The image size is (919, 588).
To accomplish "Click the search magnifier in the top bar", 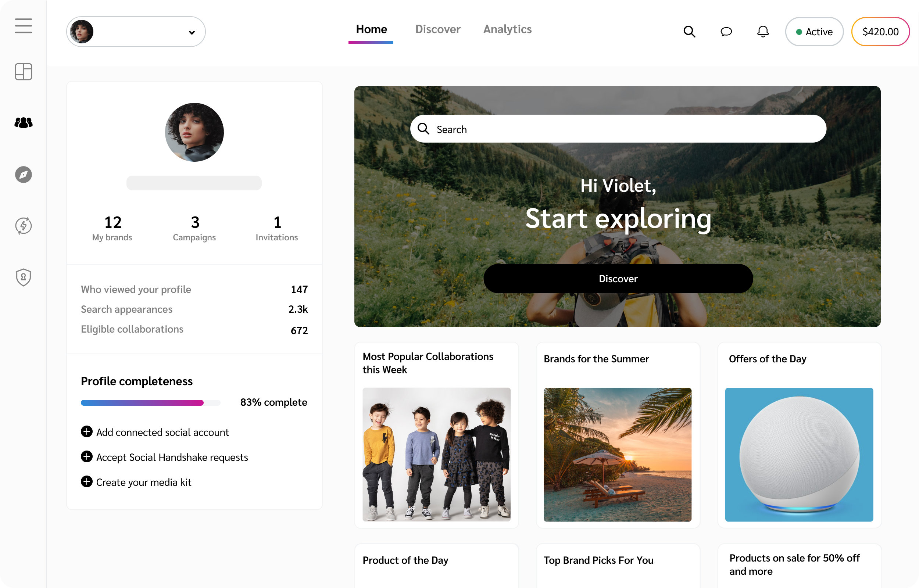I will (x=689, y=32).
